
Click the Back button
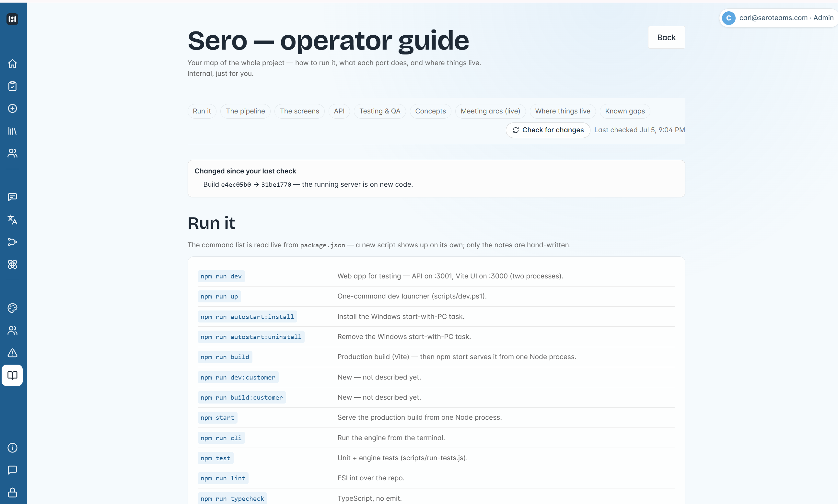tap(666, 37)
